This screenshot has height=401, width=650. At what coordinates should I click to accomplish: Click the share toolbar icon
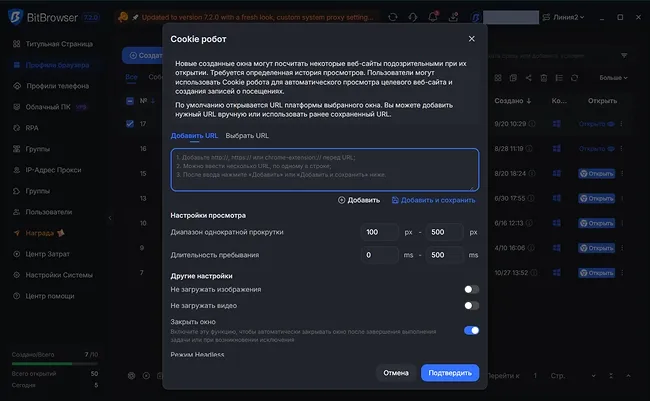coord(529,78)
